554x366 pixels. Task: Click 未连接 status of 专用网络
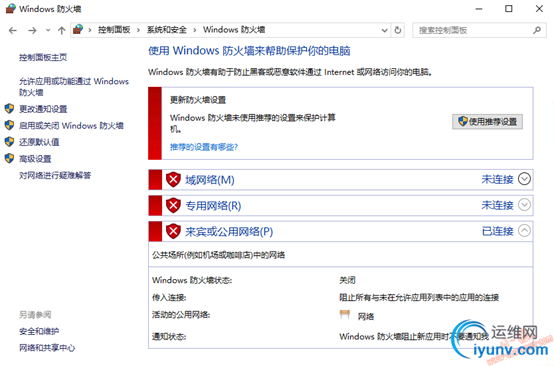pos(497,205)
